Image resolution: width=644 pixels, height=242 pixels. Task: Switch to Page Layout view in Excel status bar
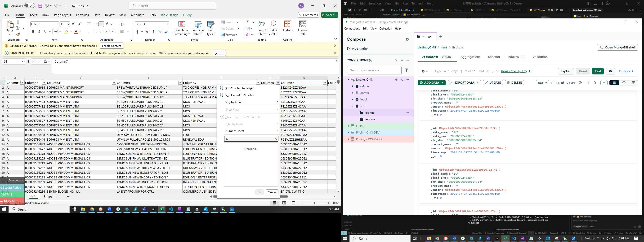point(284,203)
